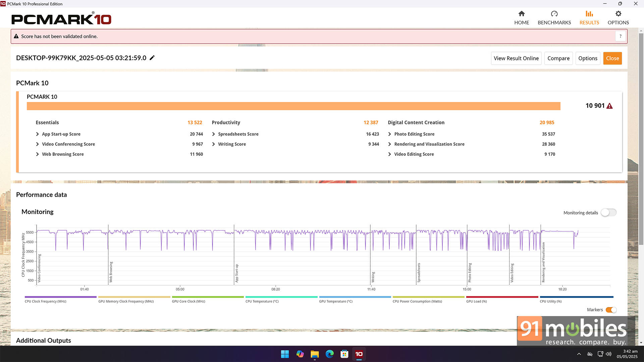Click the Video Conferencing chart marker
This screenshot has height=362, width=644.
click(39, 268)
